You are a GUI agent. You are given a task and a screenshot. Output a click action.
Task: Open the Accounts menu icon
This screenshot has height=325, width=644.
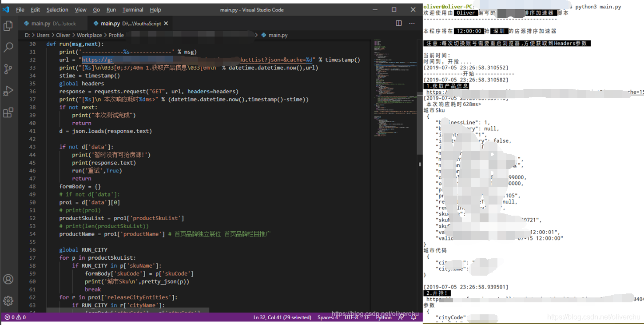8,279
